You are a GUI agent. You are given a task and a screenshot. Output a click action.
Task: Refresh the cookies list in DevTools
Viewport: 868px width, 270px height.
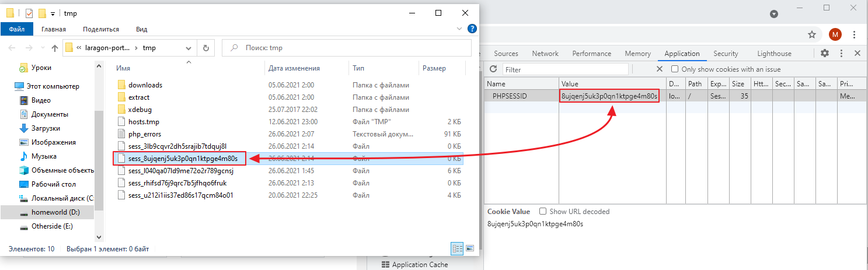point(493,69)
